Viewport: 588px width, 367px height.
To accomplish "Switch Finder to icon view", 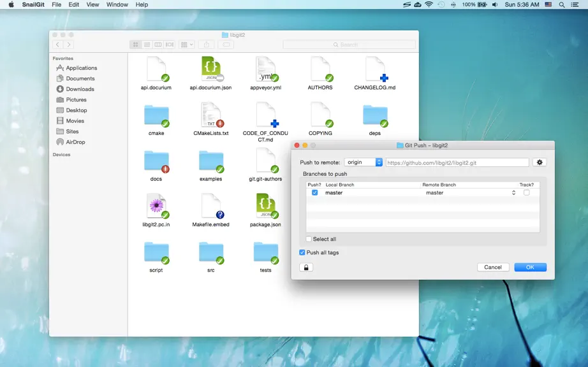I will pyautogui.click(x=135, y=45).
